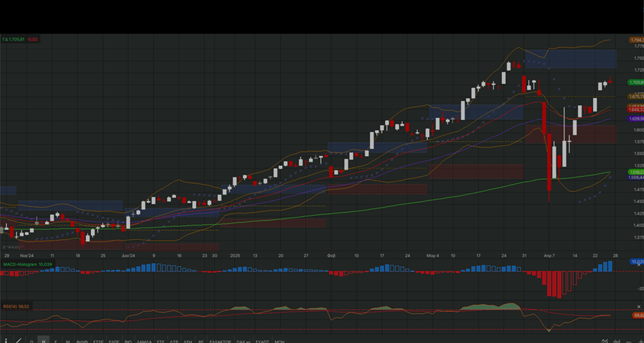Click the ΓΔ 1.705,61 symbol label

click(14, 39)
